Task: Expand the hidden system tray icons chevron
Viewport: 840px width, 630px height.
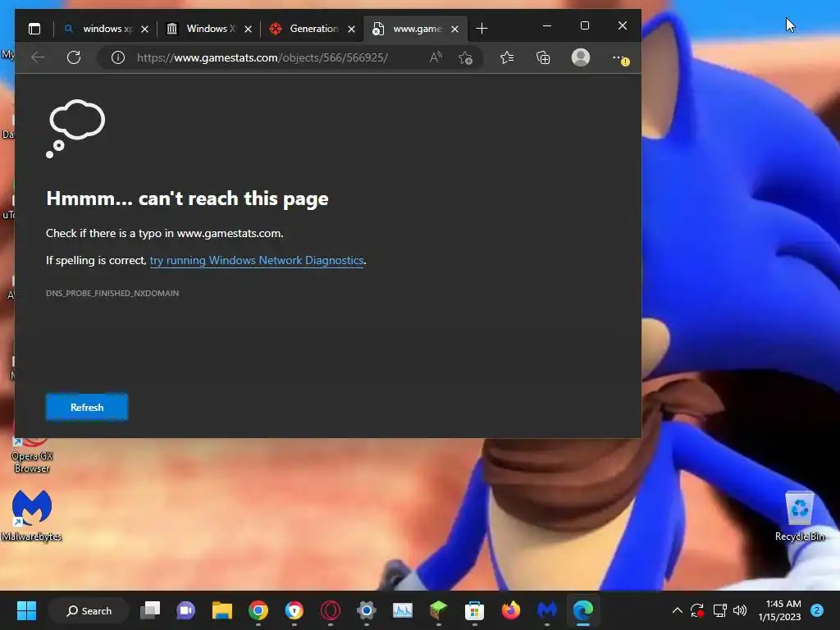Action: 677,610
